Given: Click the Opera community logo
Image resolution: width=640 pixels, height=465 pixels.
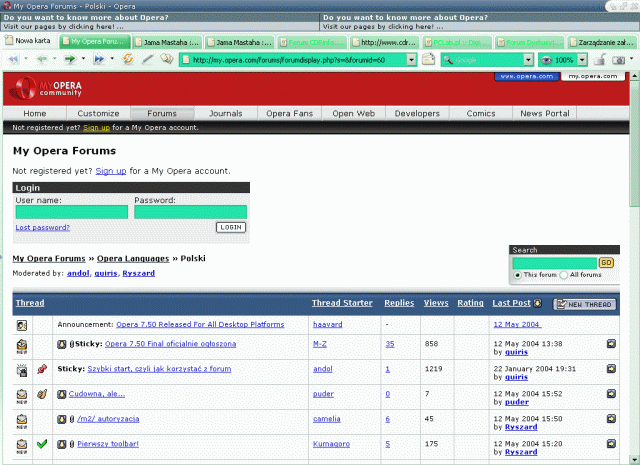Looking at the screenshot, I should (x=45, y=88).
